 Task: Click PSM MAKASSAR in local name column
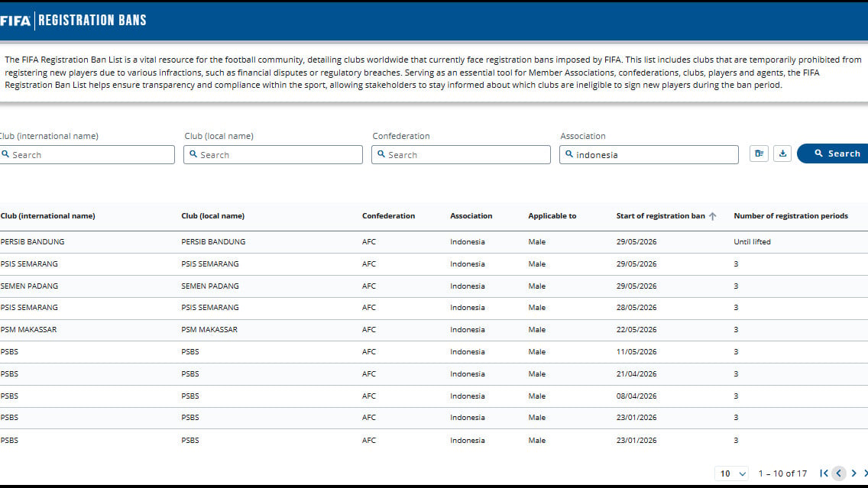209,329
